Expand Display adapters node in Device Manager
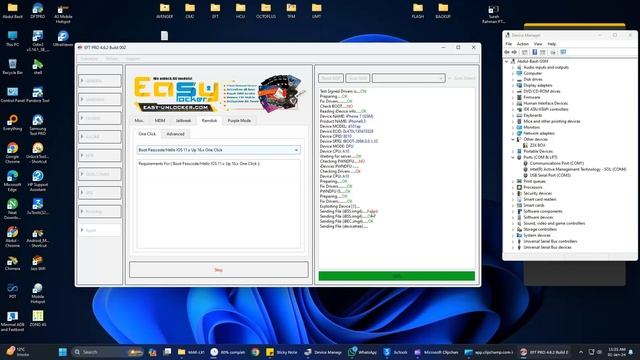640x360 pixels. click(x=513, y=85)
